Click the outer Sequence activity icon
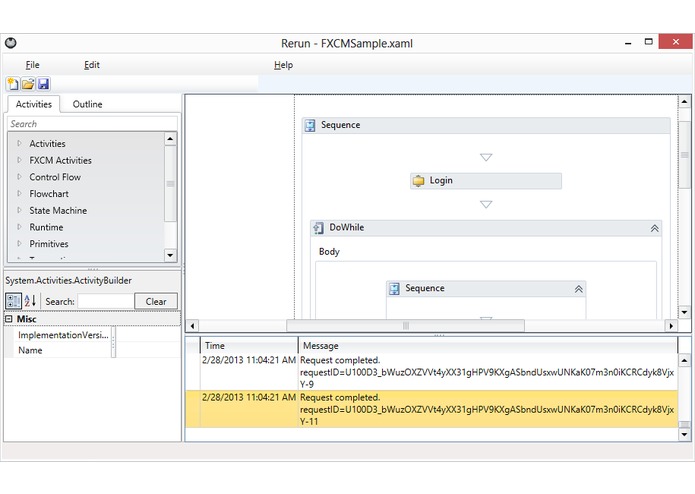 tap(310, 125)
